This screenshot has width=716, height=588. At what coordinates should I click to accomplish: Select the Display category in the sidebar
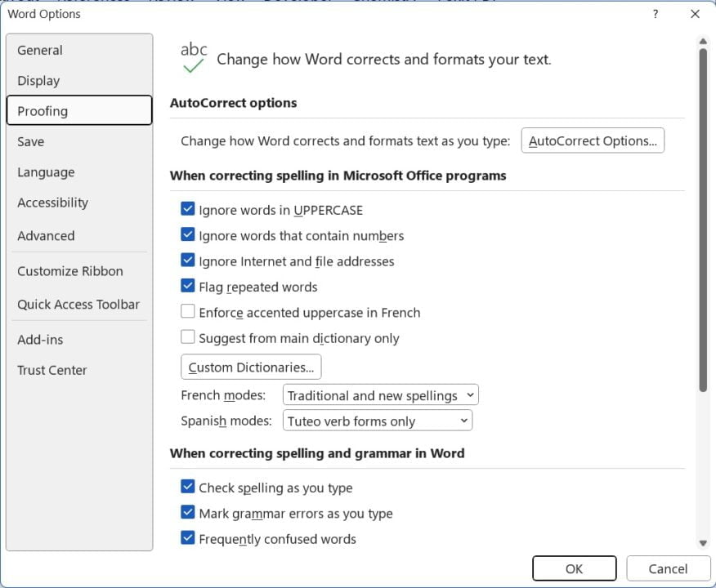coord(38,80)
